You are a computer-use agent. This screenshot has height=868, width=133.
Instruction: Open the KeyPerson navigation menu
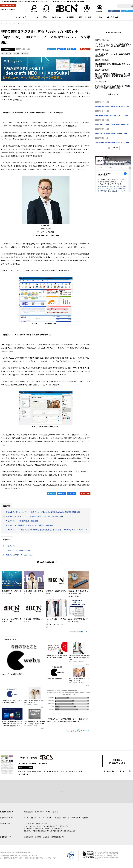coord(57,17)
